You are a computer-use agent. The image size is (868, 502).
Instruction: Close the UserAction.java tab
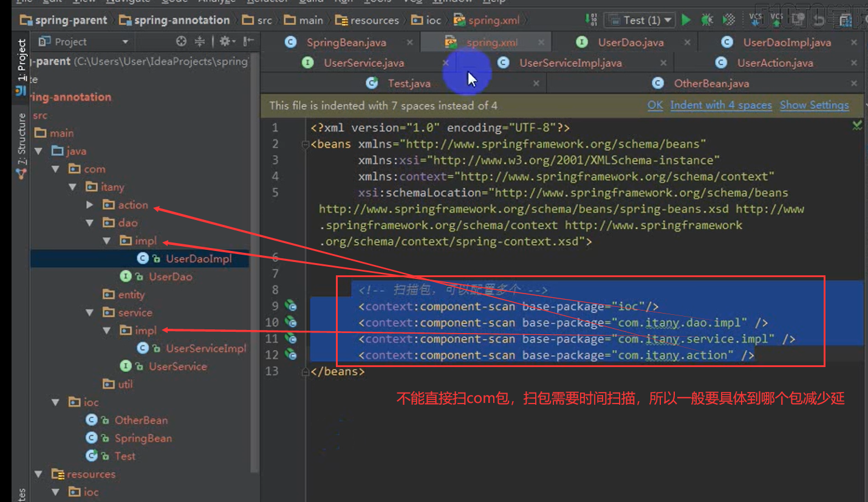pyautogui.click(x=854, y=63)
